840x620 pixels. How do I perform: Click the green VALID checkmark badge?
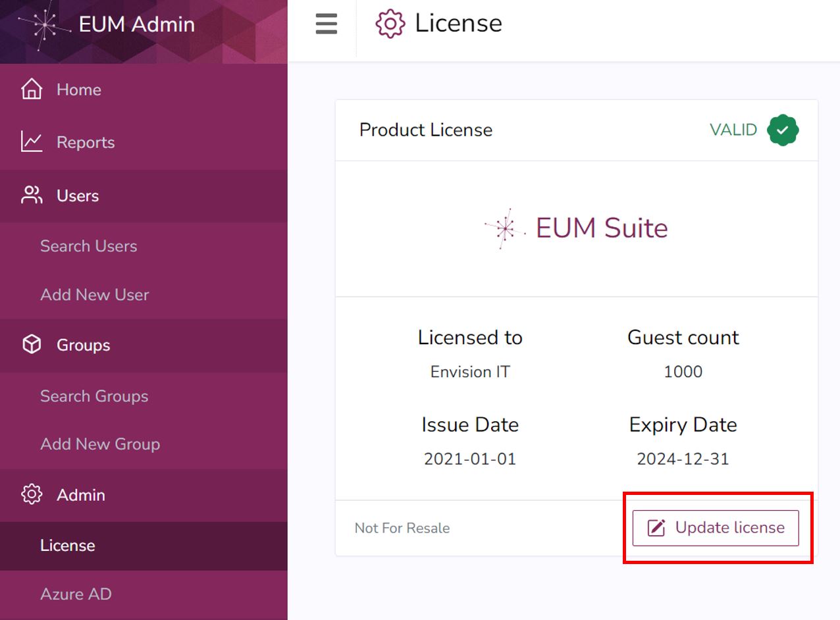coord(782,130)
